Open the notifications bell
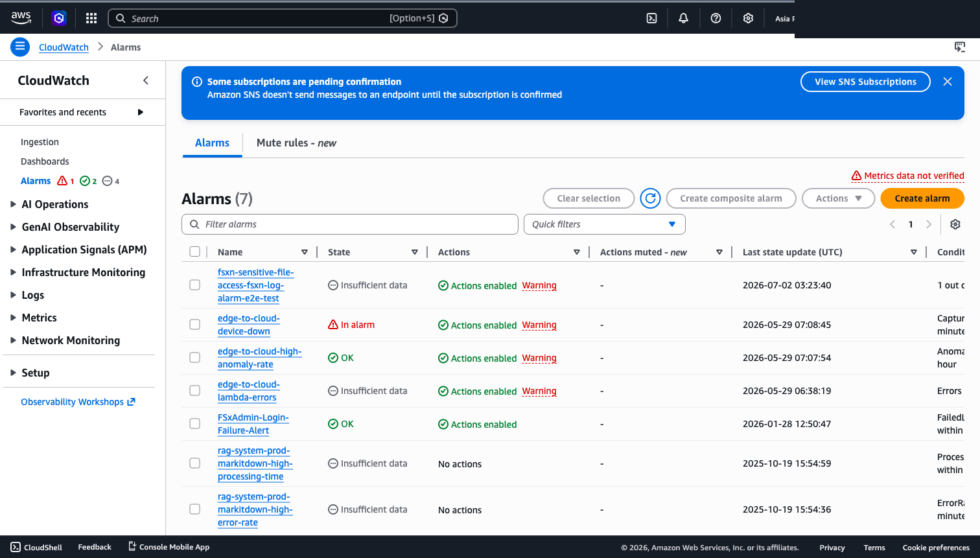980x558 pixels. (x=683, y=18)
